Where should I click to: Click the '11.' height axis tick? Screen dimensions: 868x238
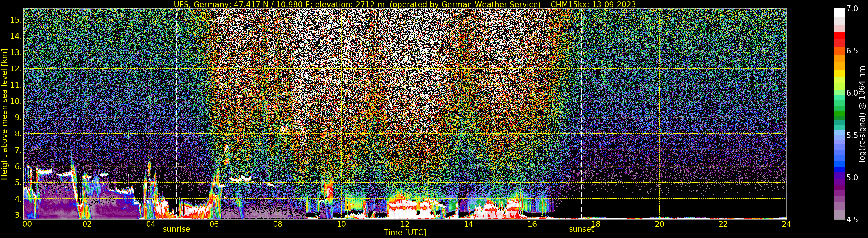coord(16,85)
